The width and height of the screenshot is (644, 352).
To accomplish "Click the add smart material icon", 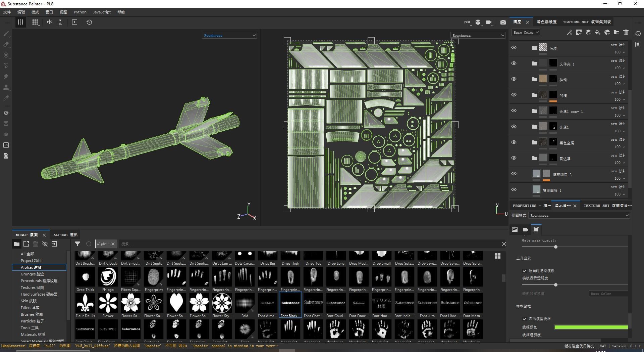I will pyautogui.click(x=607, y=32).
